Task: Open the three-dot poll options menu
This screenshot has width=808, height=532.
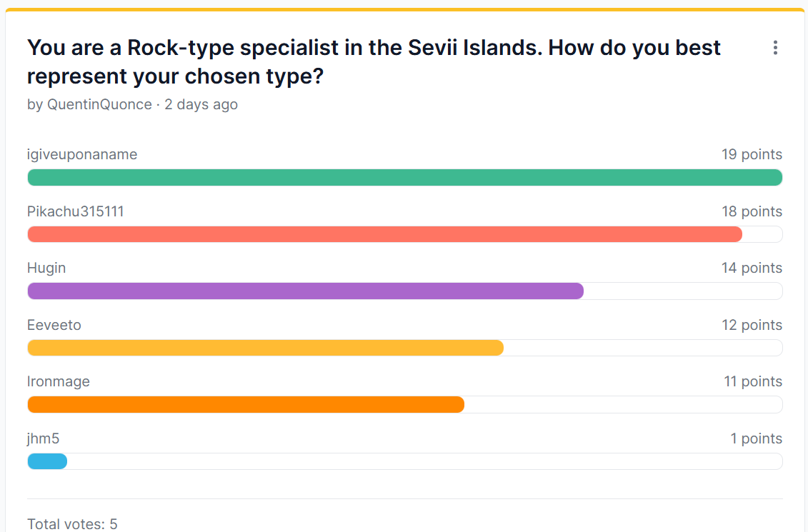Action: 775,48
